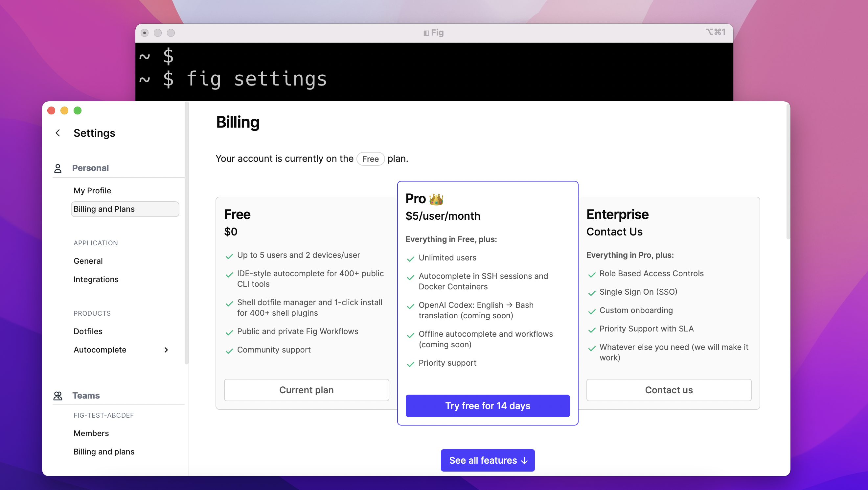The image size is (868, 490).
Task: Open General application settings
Action: click(x=88, y=261)
